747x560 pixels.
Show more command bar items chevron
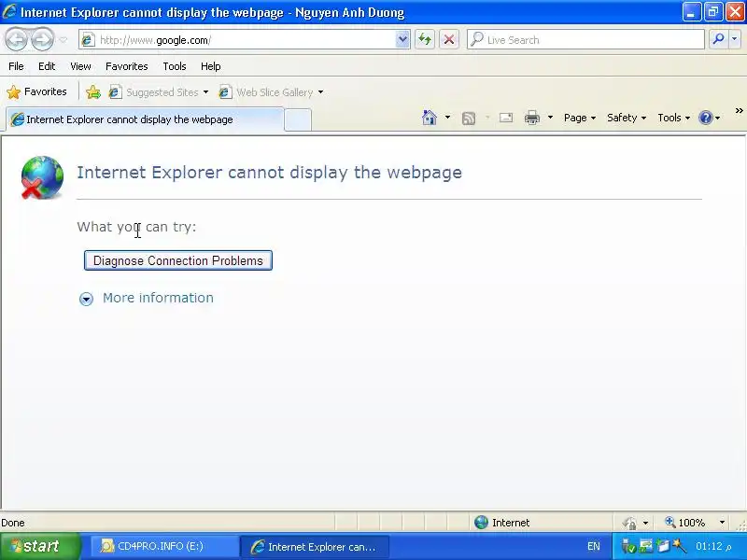click(739, 111)
